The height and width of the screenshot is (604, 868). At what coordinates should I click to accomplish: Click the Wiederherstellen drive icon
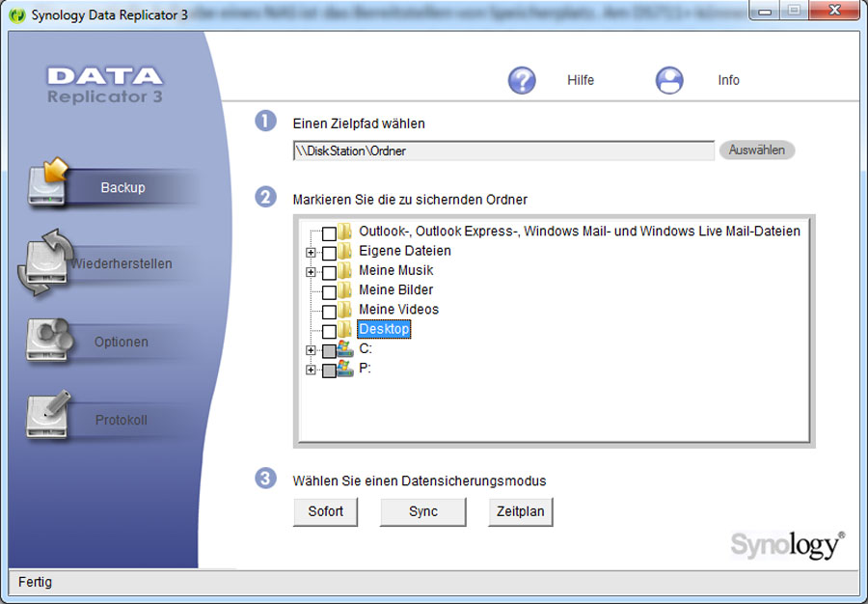click(x=45, y=262)
